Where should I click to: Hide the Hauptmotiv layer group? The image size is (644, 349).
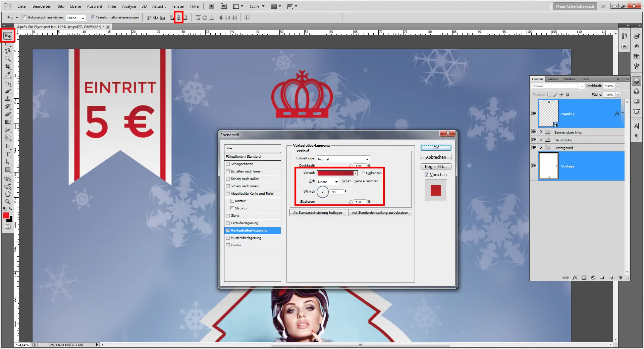(534, 140)
